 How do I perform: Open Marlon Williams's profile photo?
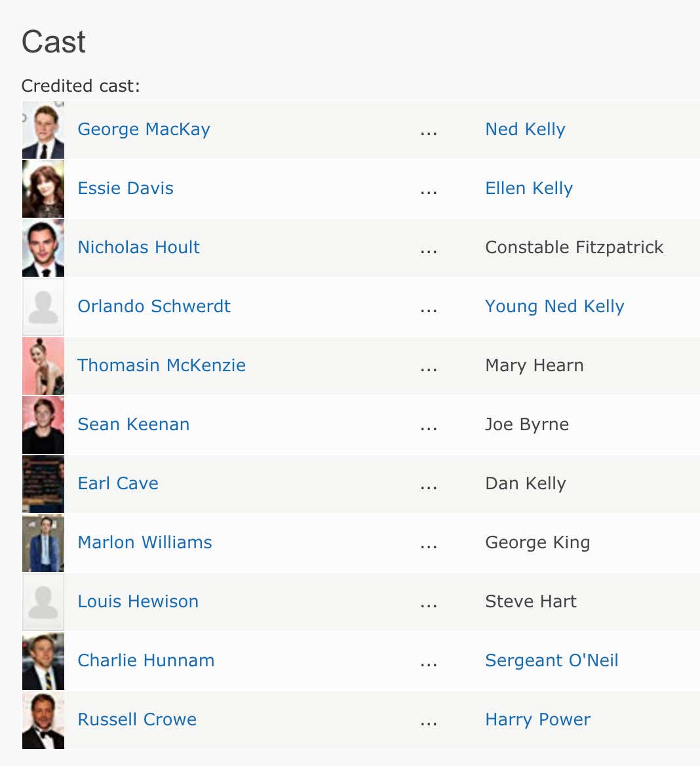click(x=43, y=542)
